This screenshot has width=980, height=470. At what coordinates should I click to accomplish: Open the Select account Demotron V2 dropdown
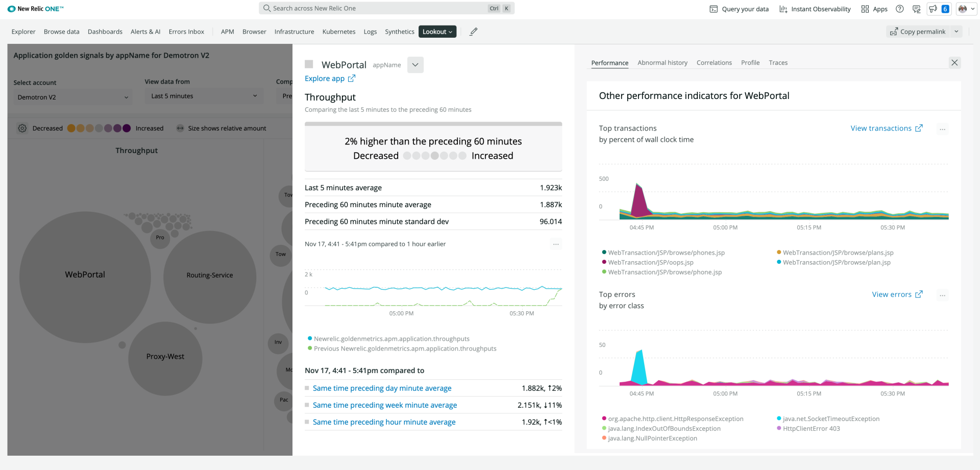click(72, 96)
